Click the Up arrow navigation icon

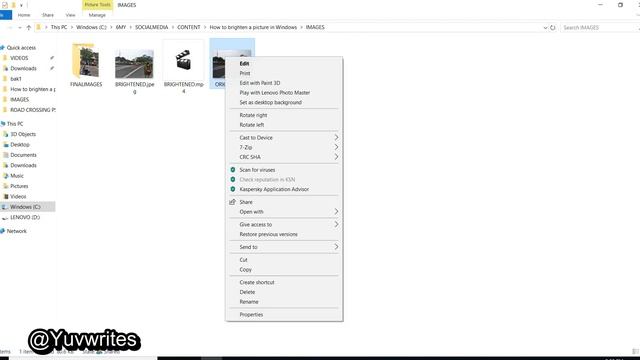pos(29,27)
